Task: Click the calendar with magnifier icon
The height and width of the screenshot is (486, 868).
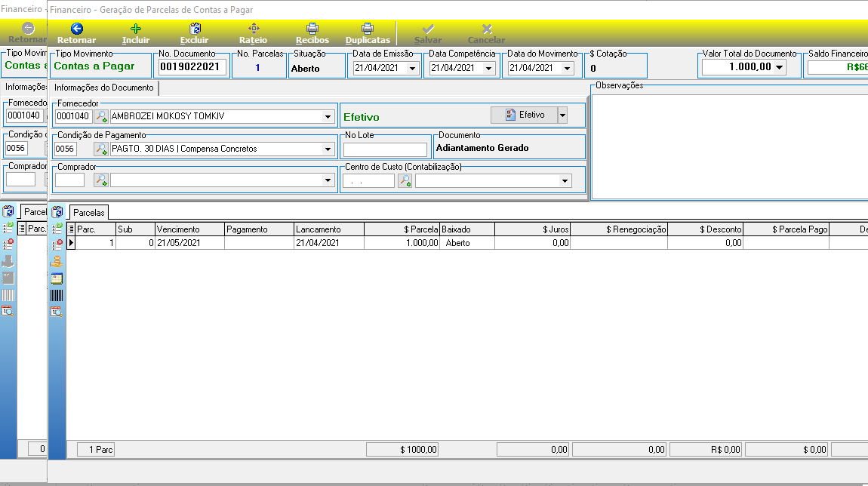Action: click(x=57, y=312)
